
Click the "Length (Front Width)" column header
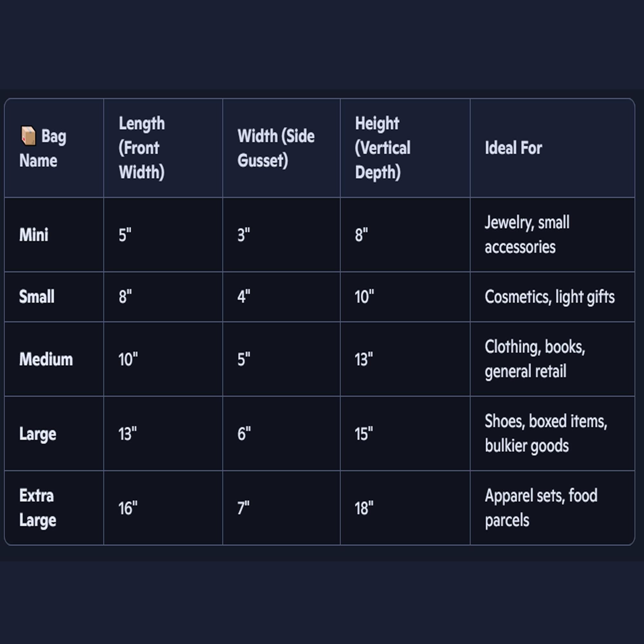(142, 148)
